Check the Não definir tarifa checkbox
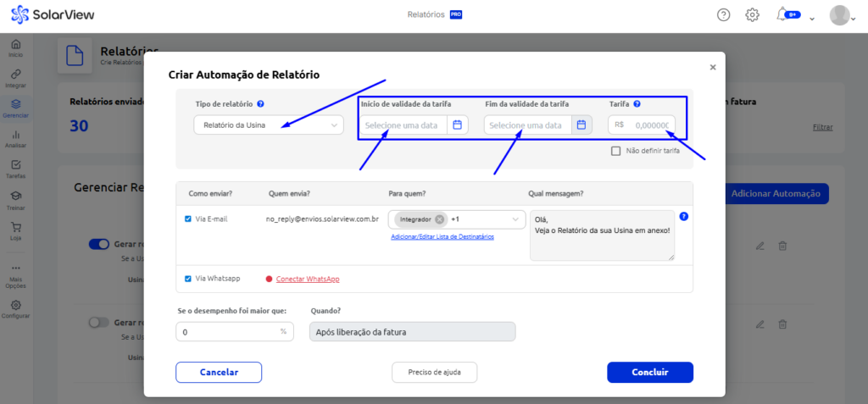Image resolution: width=868 pixels, height=404 pixels. (x=616, y=151)
